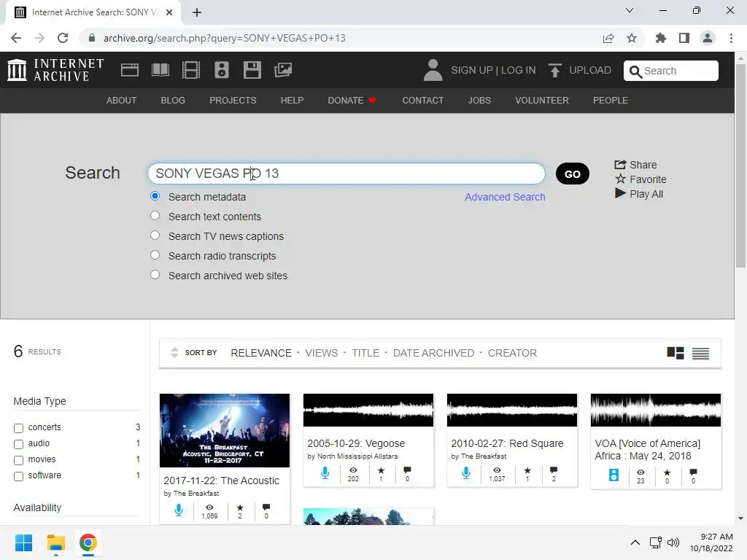Sort results by DATE ARCHIVED

click(x=433, y=353)
